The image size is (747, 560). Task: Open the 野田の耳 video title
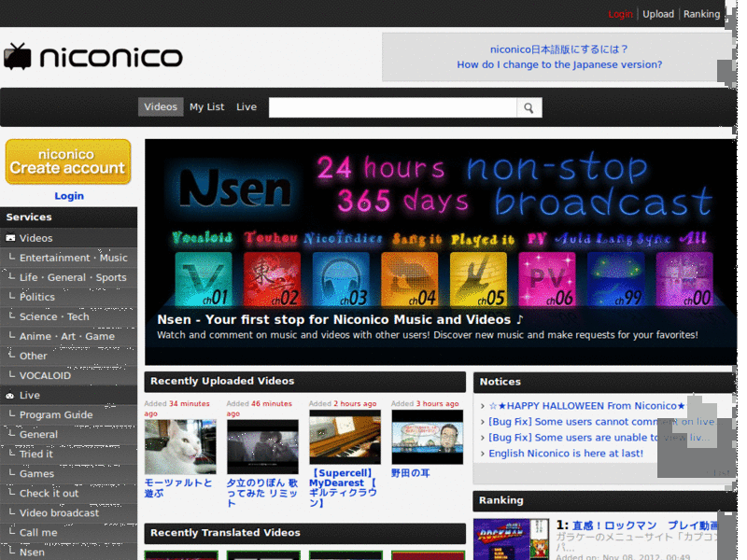pos(410,473)
